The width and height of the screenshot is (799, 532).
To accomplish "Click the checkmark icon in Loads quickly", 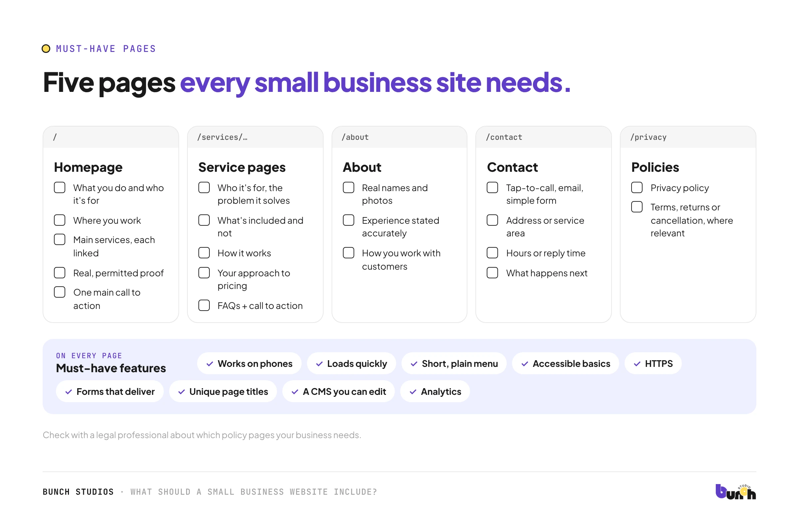I will point(319,364).
